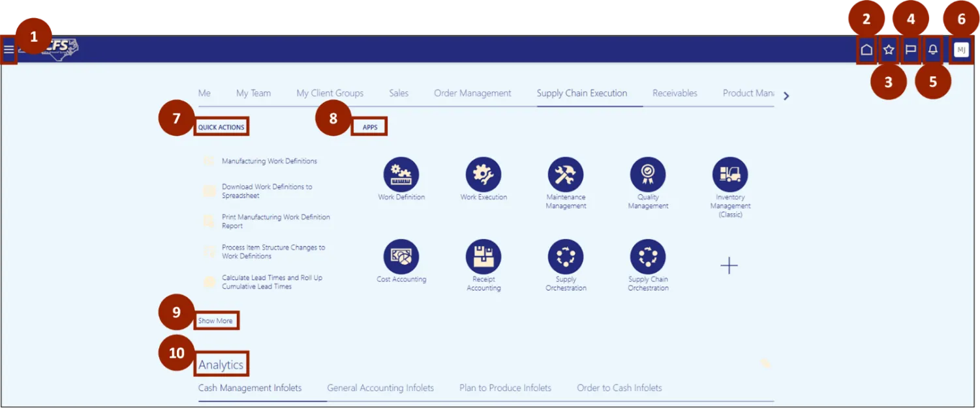This screenshot has width=980, height=408.
Task: Open Process Item Structure Changes action
Action: [x=273, y=252]
